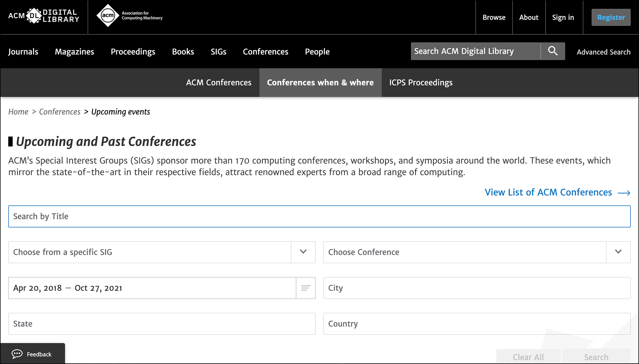
Task: Select the Conferences when & where tab
Action: pyautogui.click(x=320, y=83)
